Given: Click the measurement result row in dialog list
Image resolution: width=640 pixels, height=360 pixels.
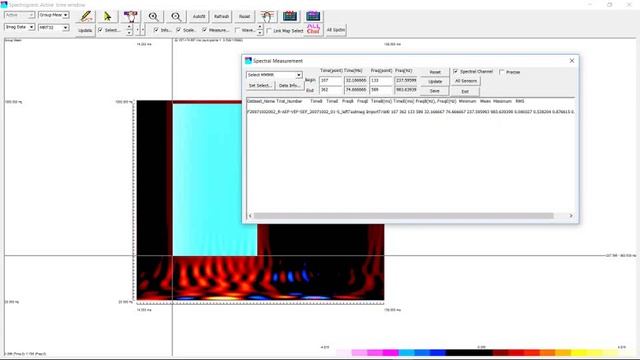Looking at the screenshot, I should point(411,112).
